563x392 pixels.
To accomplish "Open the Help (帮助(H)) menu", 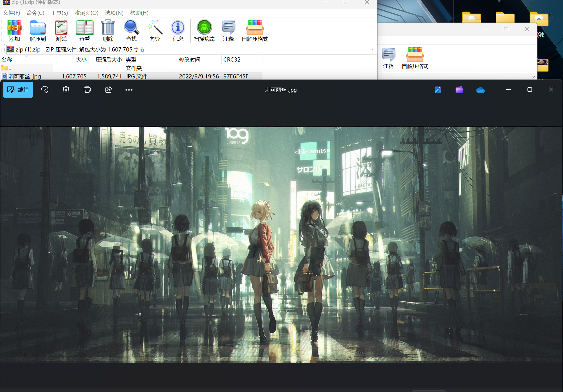I will pyautogui.click(x=139, y=13).
